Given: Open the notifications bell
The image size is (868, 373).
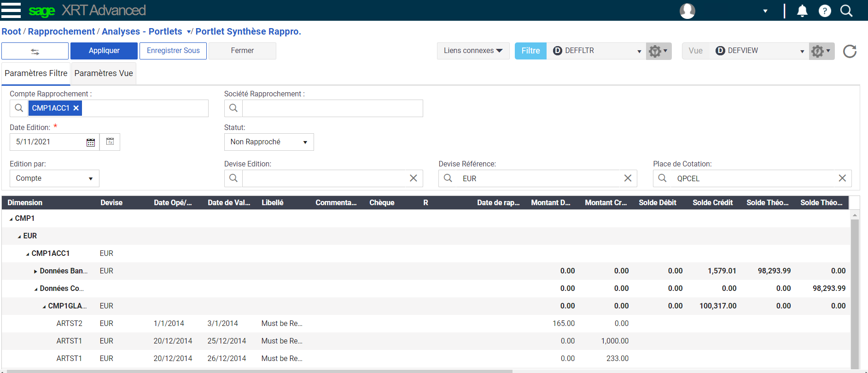Looking at the screenshot, I should pos(802,11).
